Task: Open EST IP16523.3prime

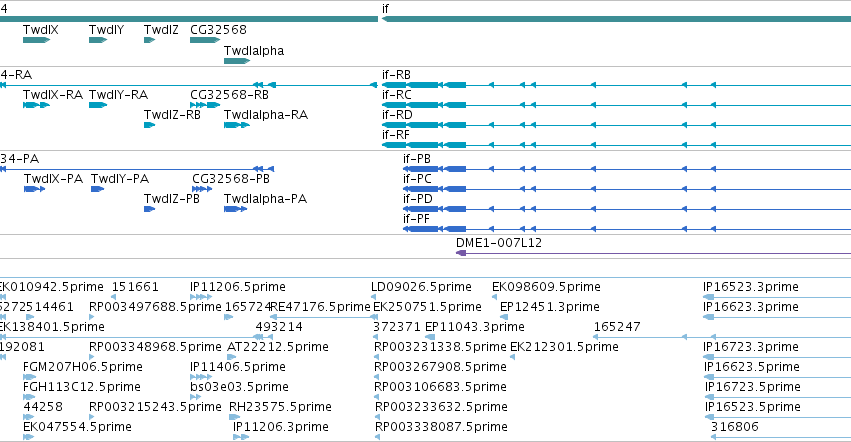Action: (x=777, y=297)
